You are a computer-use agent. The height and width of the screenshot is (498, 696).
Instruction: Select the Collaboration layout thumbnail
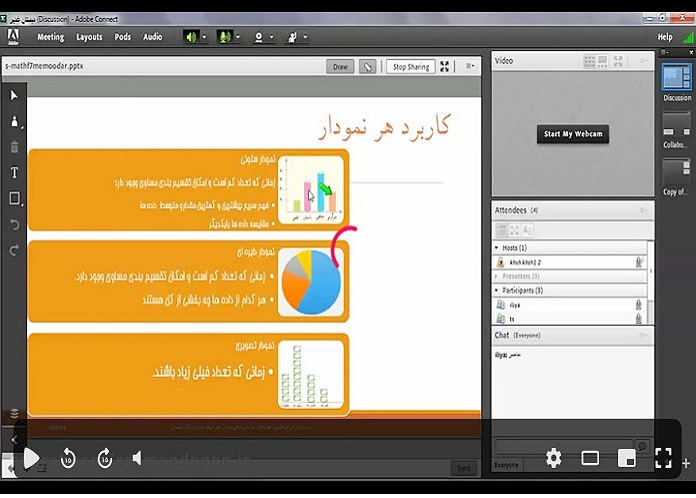[x=677, y=126]
